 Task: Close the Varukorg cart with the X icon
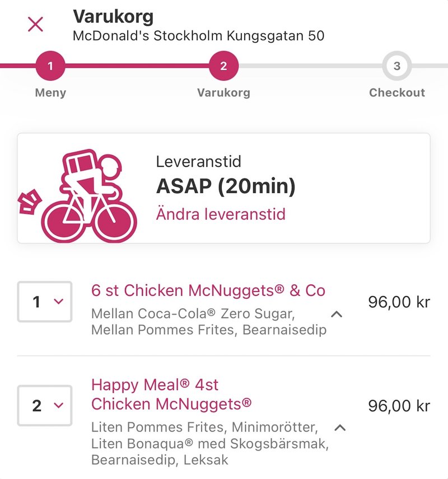pos(35,25)
